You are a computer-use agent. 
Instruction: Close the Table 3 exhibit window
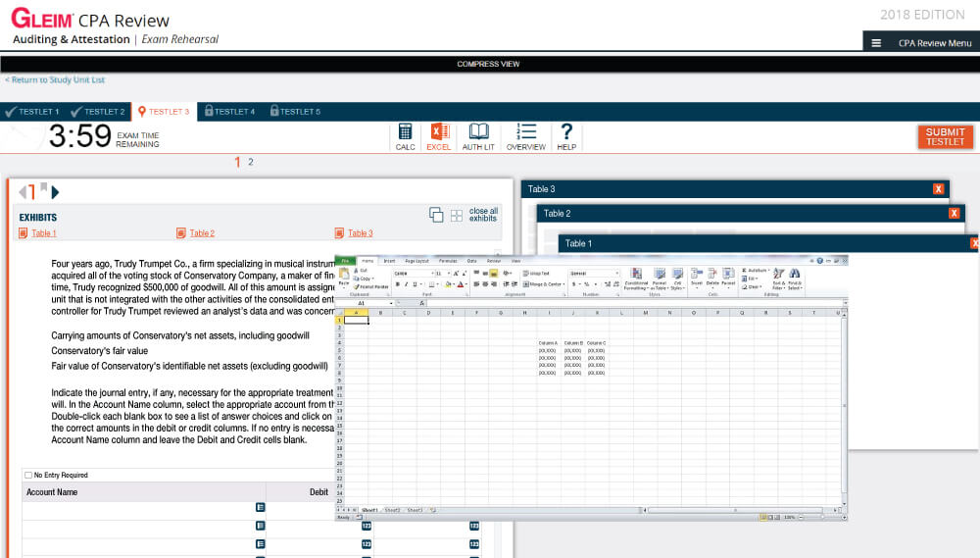click(x=938, y=189)
